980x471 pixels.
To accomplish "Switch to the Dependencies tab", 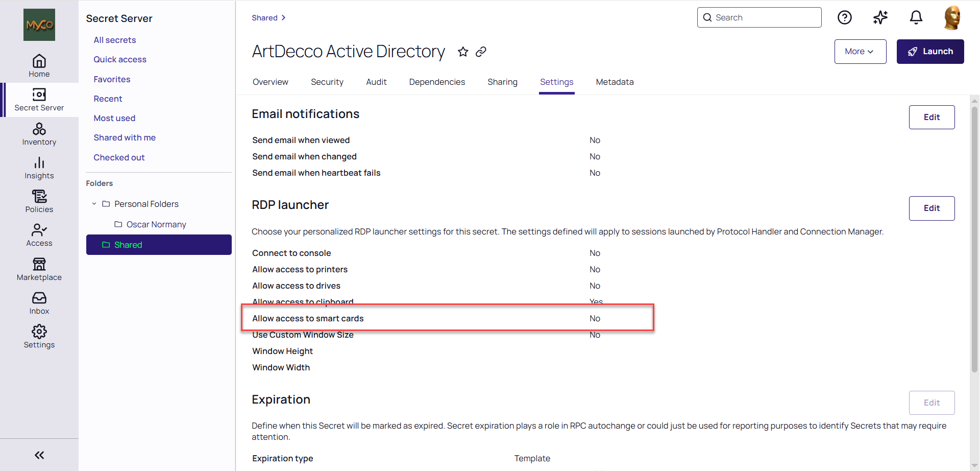I will click(x=437, y=82).
